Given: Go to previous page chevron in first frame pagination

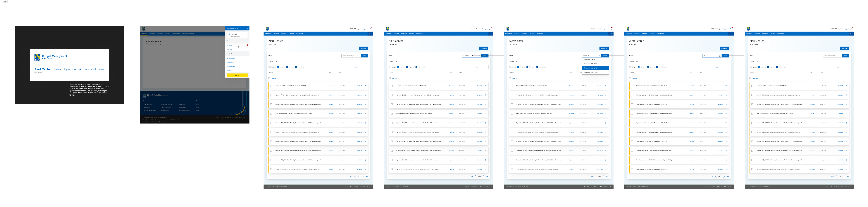Looking at the screenshot, I should pos(355,176).
